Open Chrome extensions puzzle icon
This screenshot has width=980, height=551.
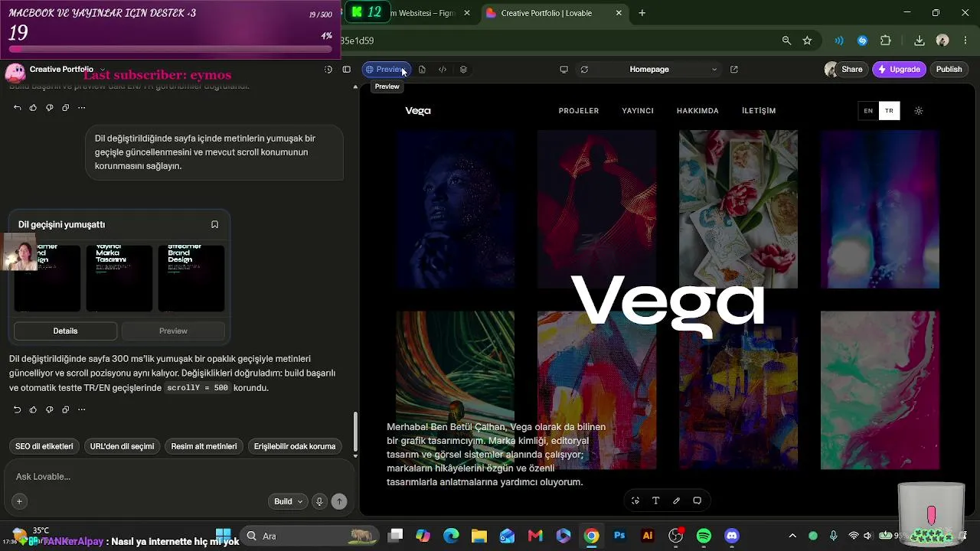(886, 41)
